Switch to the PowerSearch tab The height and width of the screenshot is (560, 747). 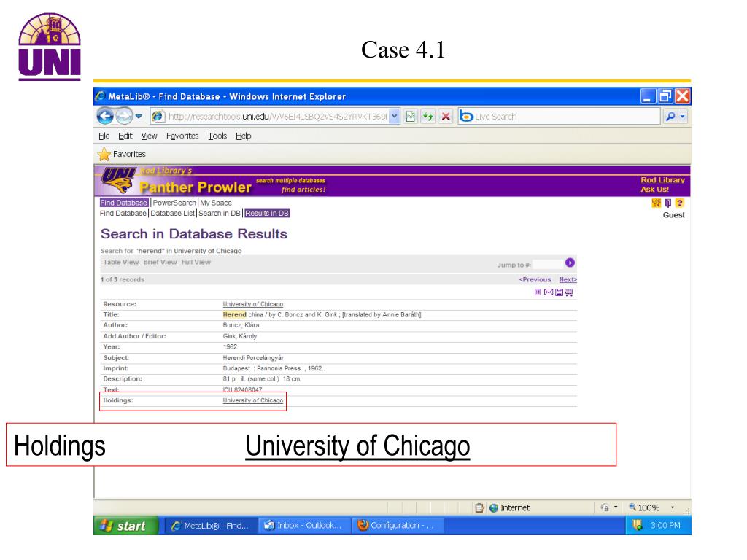tap(174, 203)
